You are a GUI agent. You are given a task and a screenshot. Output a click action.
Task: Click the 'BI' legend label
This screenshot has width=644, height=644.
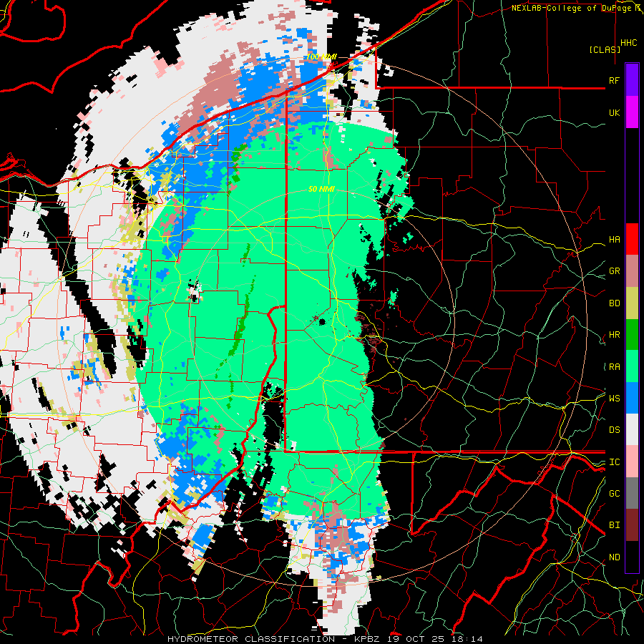point(614,525)
